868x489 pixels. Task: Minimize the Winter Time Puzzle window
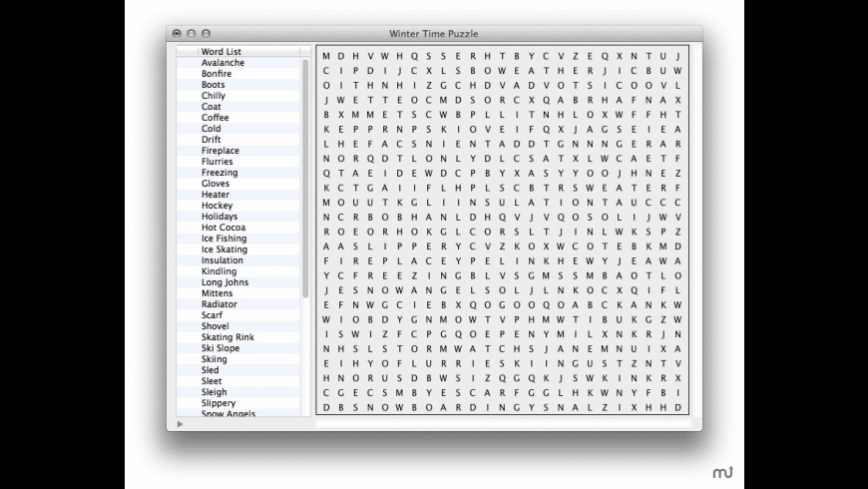192,34
